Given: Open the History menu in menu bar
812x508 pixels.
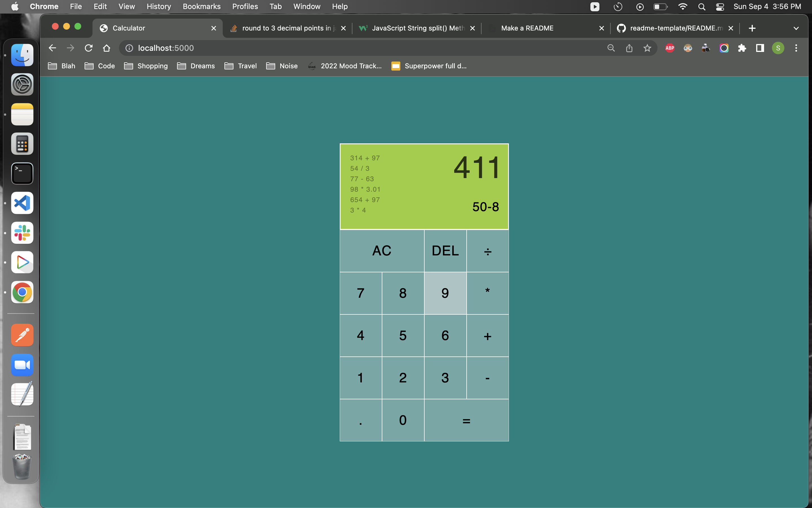Looking at the screenshot, I should (159, 6).
